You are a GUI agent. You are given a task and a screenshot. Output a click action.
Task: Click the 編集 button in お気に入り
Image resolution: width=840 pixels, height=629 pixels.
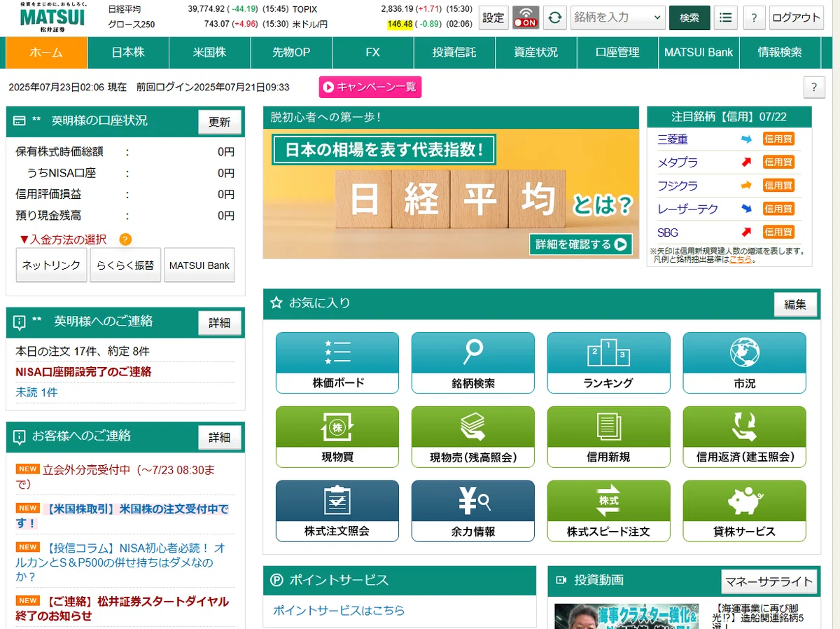point(795,305)
